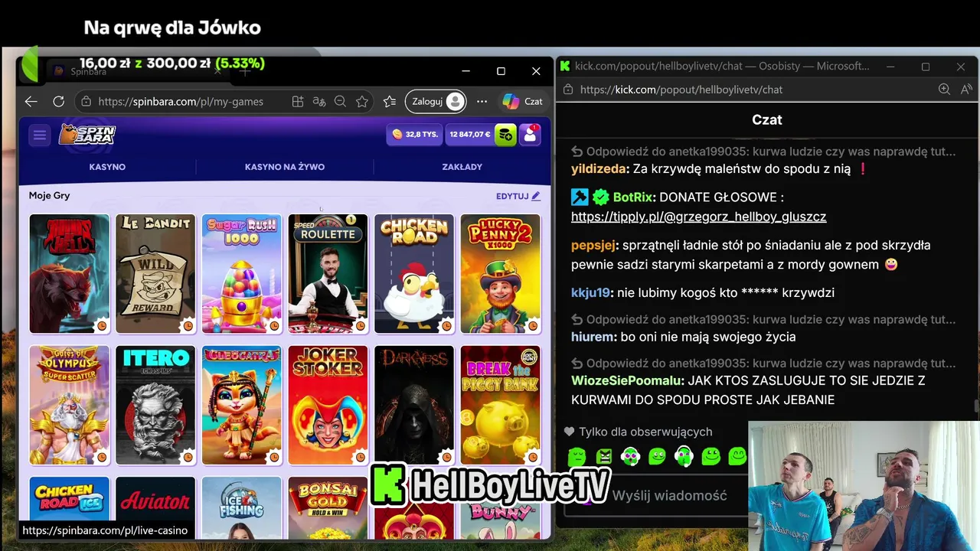The image size is (980, 551).
Task: Click the moderator badge before BotRix
Action: pos(580,197)
